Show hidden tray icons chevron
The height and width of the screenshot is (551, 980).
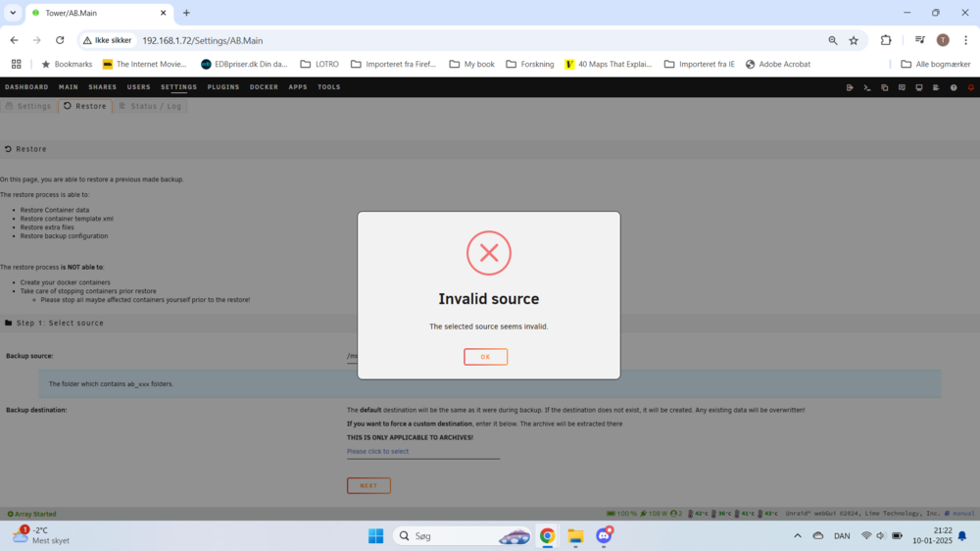click(x=798, y=536)
